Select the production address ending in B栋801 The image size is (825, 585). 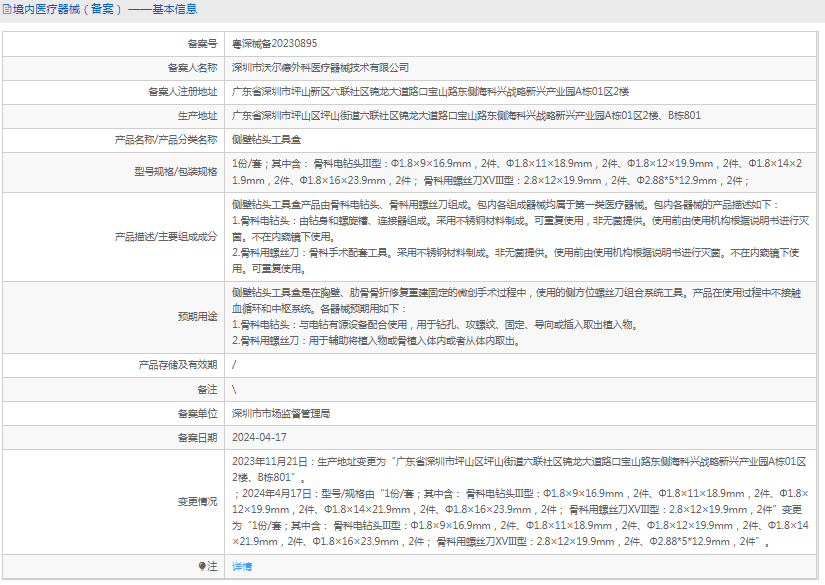pos(467,116)
